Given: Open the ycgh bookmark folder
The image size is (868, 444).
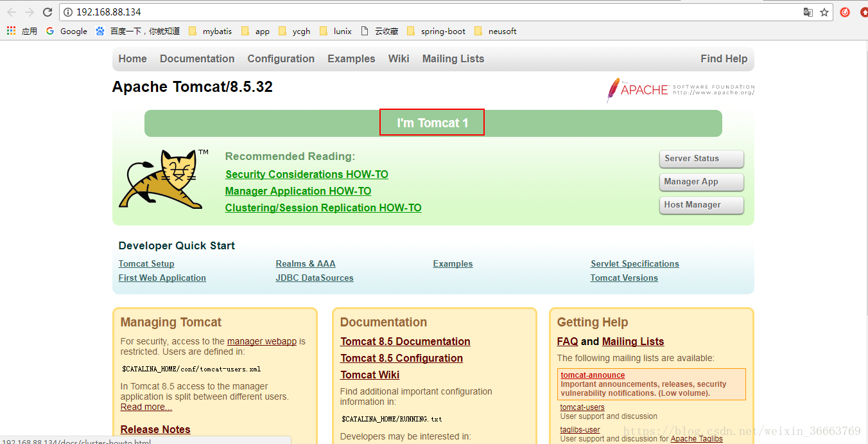Looking at the screenshot, I should coord(295,31).
